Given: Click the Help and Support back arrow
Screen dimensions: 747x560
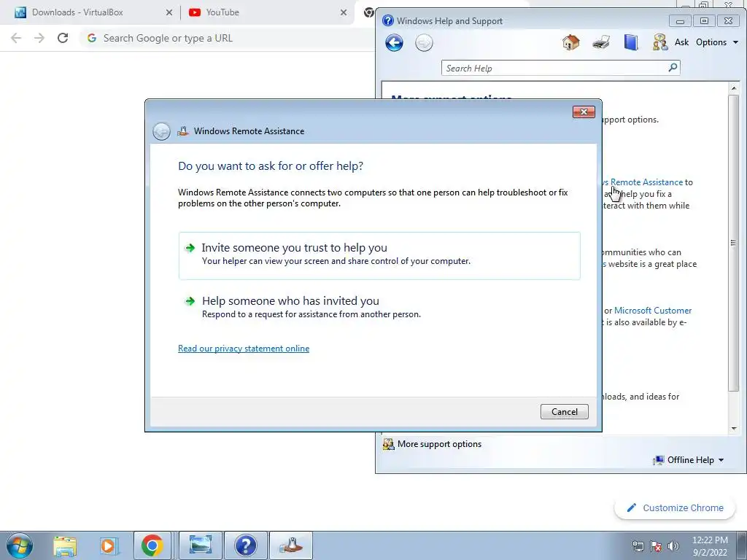Looking at the screenshot, I should (x=394, y=43).
